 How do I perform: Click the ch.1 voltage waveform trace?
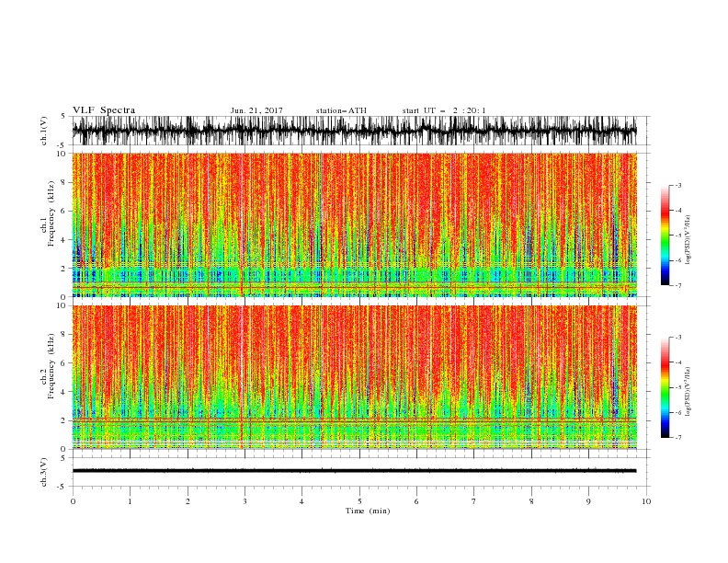pos(354,131)
